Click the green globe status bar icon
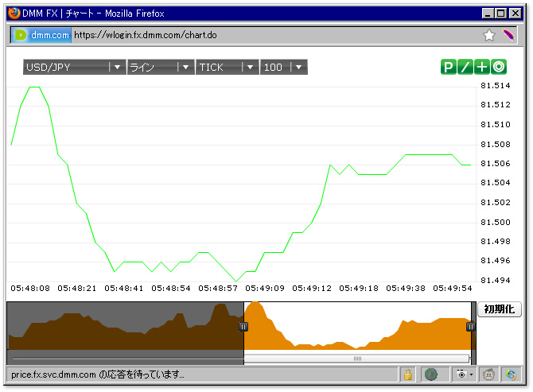Screen dimensions: 533x392 click(431, 375)
